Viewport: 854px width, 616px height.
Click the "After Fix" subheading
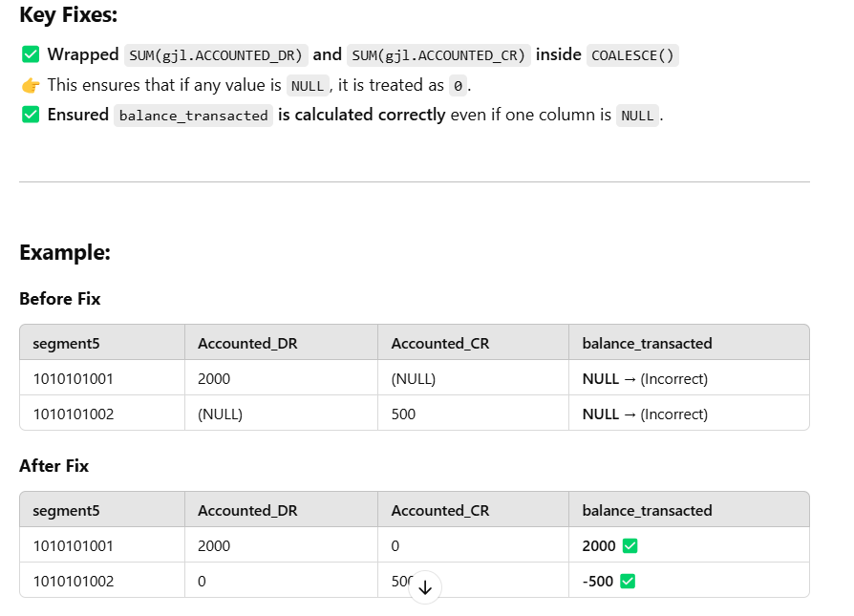pos(53,466)
